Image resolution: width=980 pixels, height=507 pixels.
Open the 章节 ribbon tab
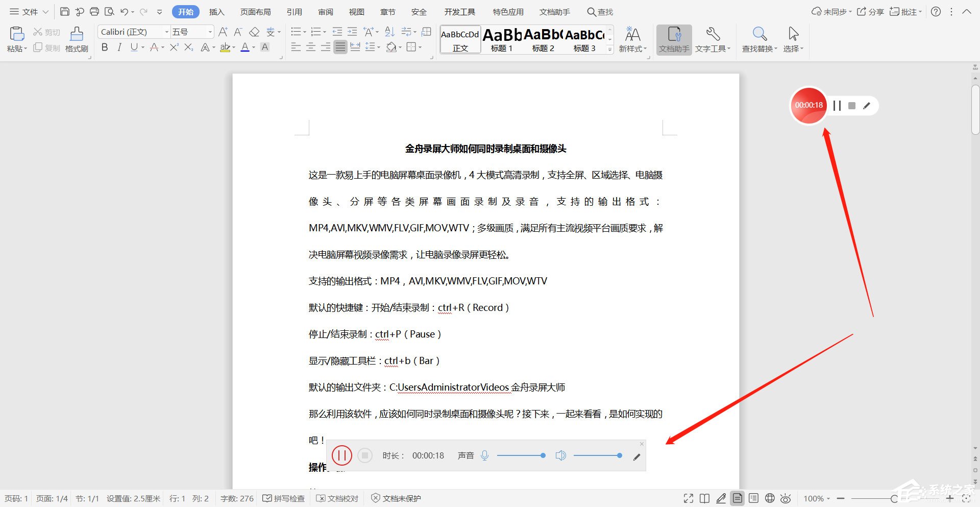[387, 11]
